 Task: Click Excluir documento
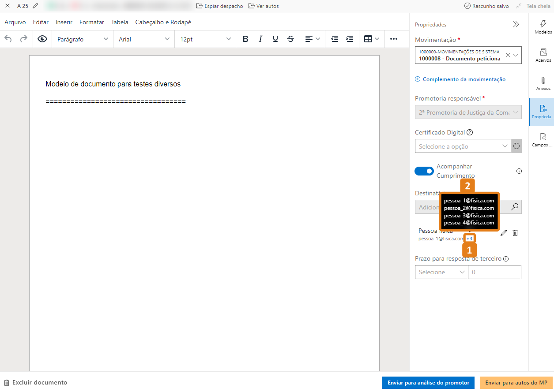40,383
